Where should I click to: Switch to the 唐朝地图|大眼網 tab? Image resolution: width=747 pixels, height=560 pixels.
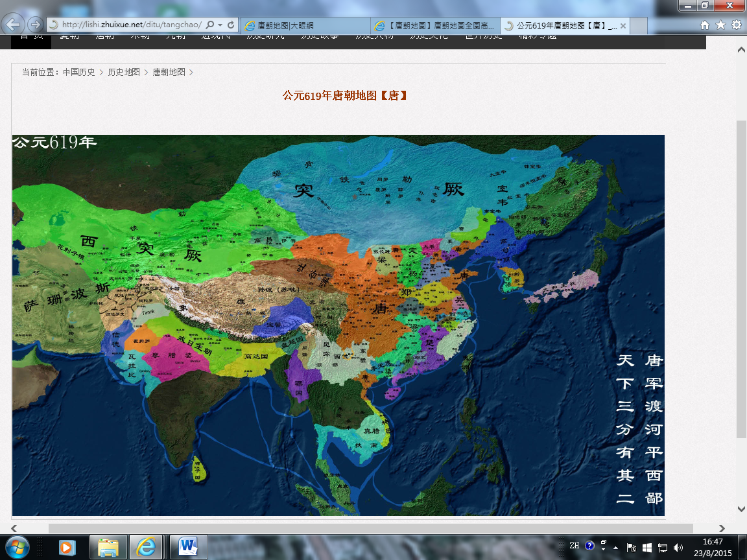click(305, 26)
